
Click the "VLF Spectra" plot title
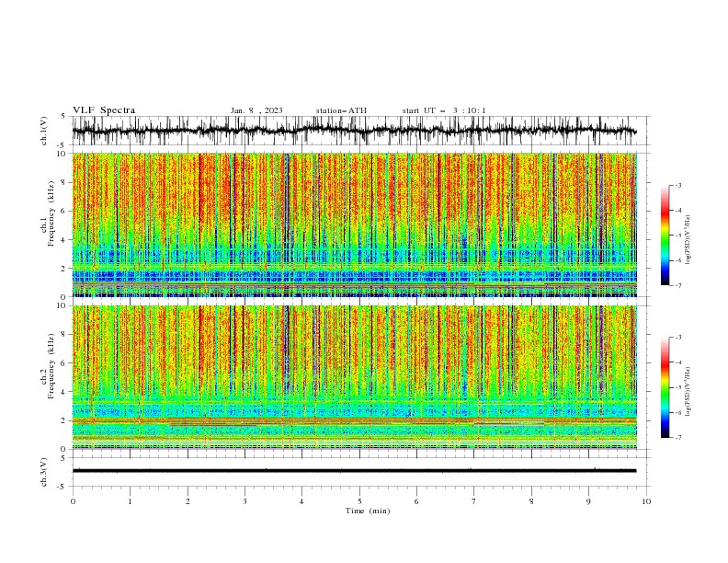[104, 110]
